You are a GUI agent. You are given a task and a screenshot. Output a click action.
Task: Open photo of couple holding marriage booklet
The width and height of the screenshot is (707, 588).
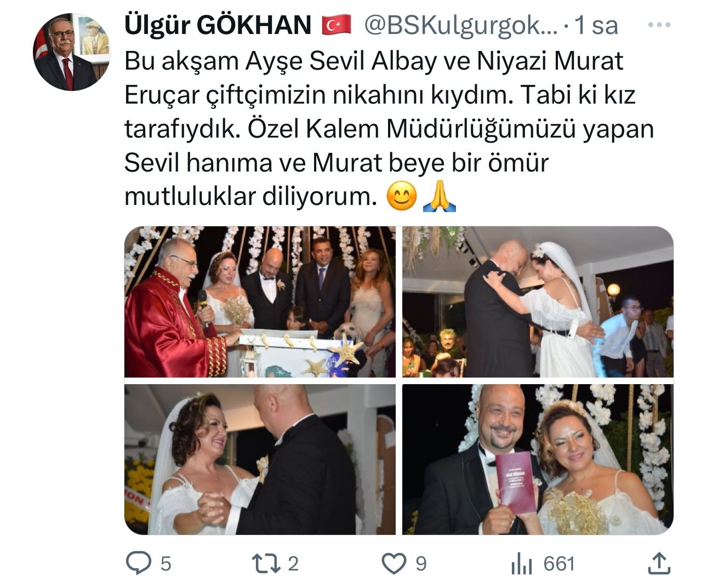pos(538,459)
